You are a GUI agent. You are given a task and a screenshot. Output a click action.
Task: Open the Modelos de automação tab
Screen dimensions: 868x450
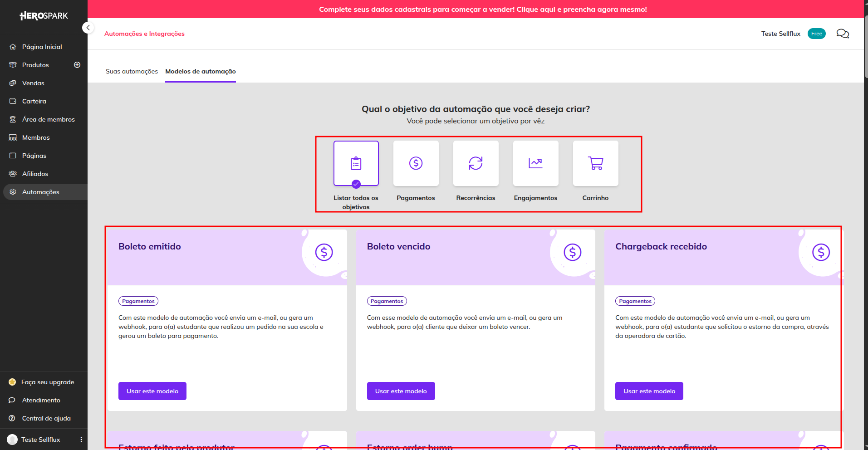[201, 71]
